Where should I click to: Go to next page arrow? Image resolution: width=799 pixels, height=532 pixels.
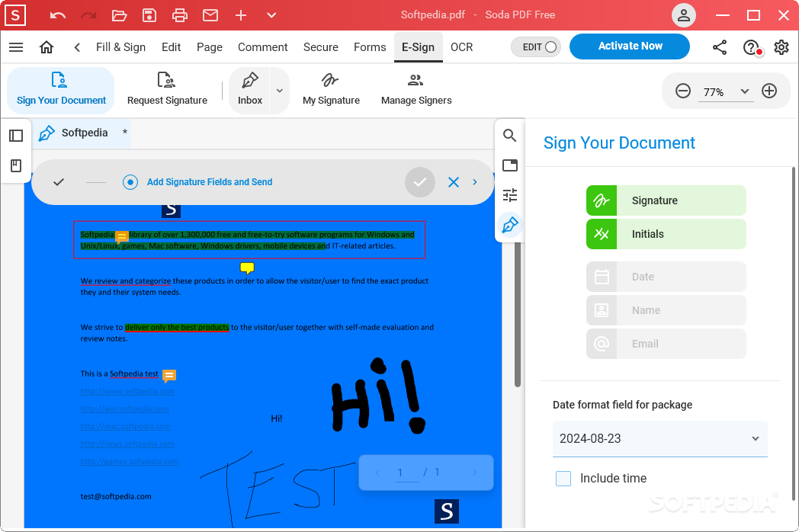click(474, 473)
